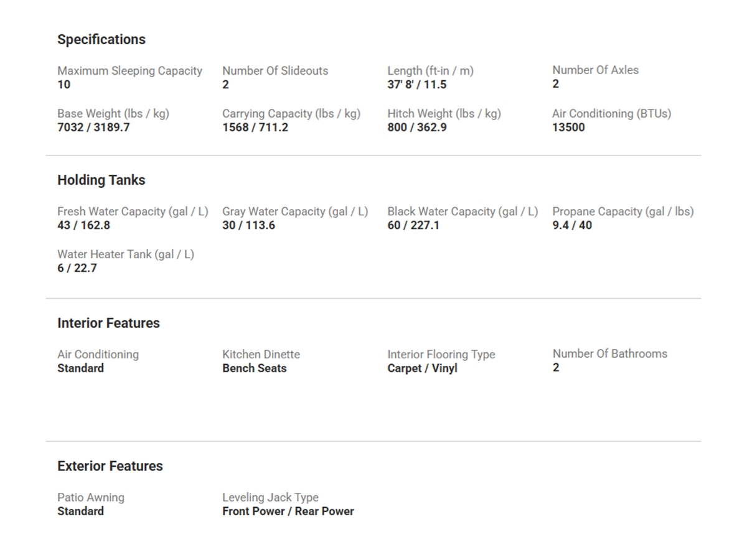
Task: Click the Exterior Features section heading
Action: coord(110,466)
